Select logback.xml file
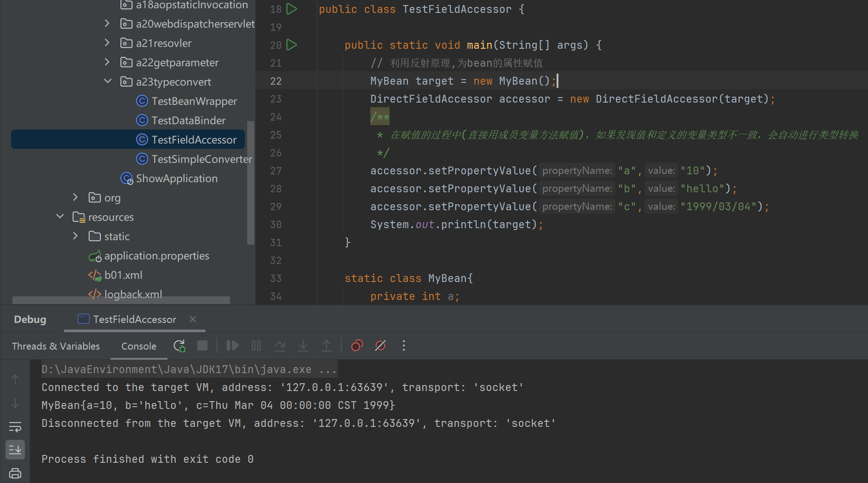 click(133, 294)
